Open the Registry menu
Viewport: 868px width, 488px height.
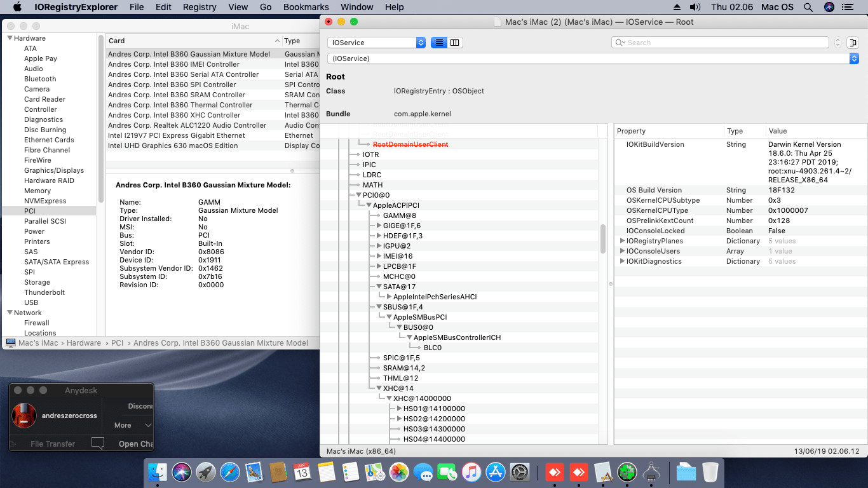pyautogui.click(x=200, y=7)
